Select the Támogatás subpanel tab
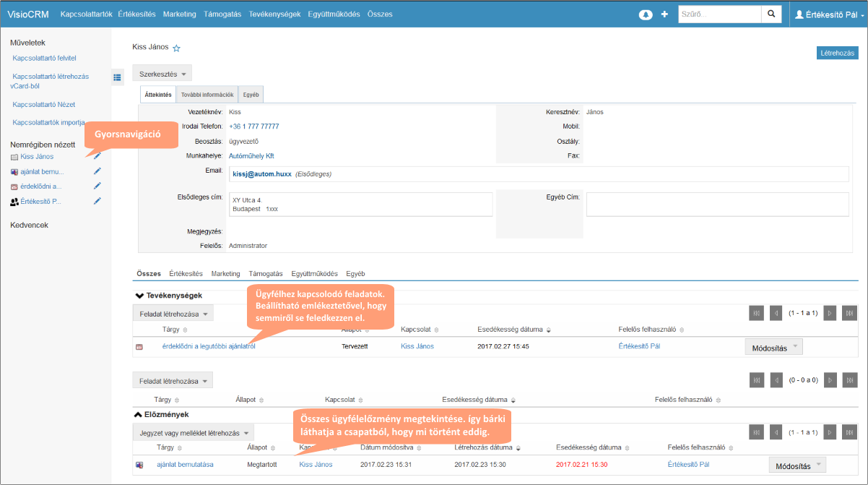The width and height of the screenshot is (868, 485). pyautogui.click(x=266, y=274)
